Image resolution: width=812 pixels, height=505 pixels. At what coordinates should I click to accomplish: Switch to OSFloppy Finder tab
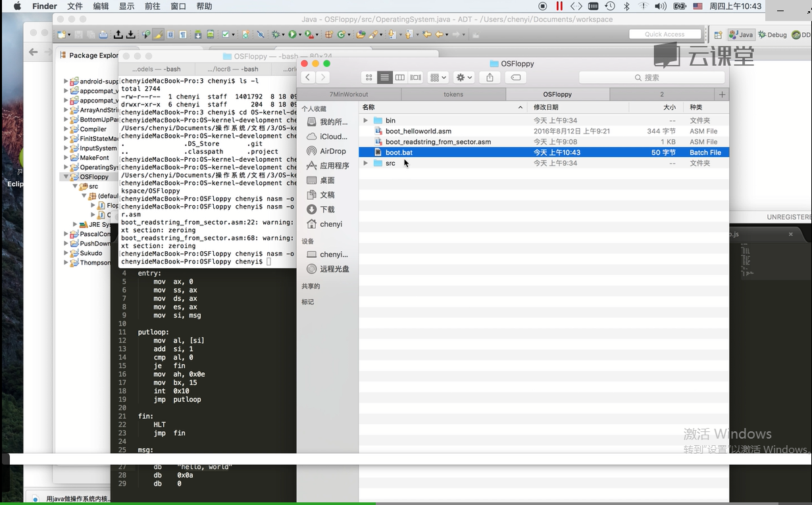point(557,95)
